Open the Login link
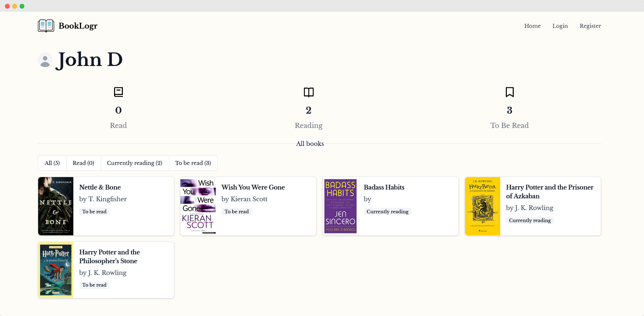This screenshot has height=316, width=644. point(560,26)
